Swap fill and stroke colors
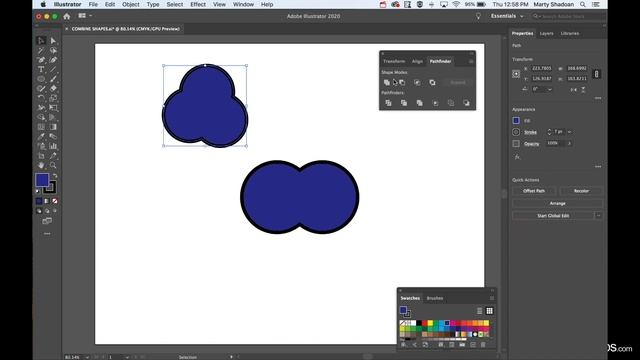 55,176
